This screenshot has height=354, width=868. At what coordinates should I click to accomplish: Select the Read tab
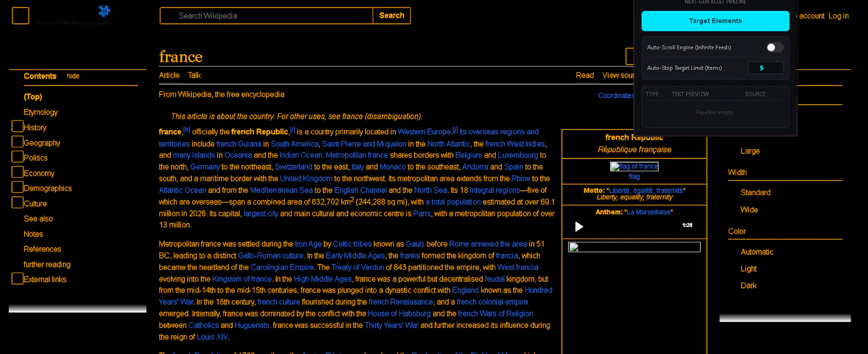click(585, 75)
